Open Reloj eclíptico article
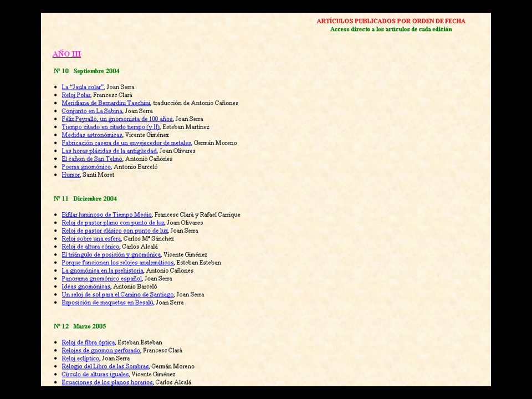This screenshot has width=532, height=399. (x=80, y=358)
